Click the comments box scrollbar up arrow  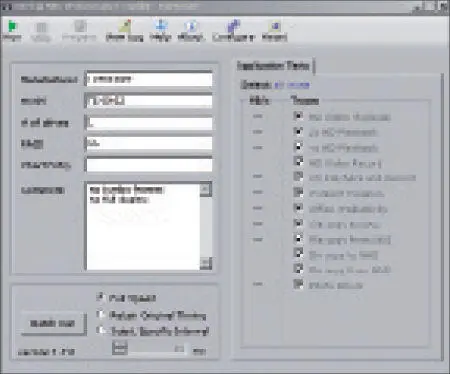coord(206,190)
